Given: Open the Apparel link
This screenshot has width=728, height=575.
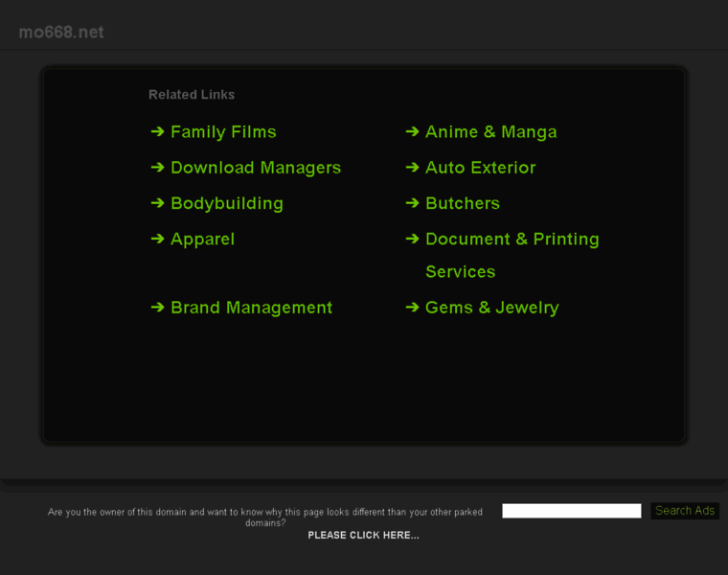Looking at the screenshot, I should tap(202, 240).
